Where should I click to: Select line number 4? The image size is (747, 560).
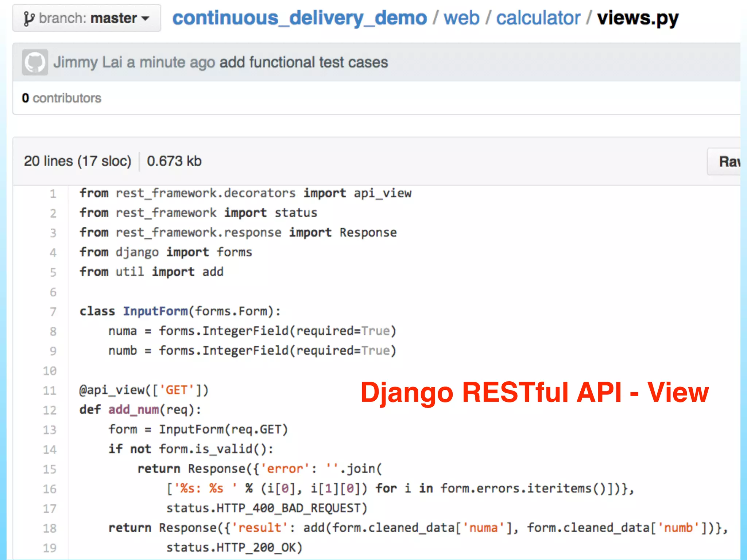click(53, 253)
